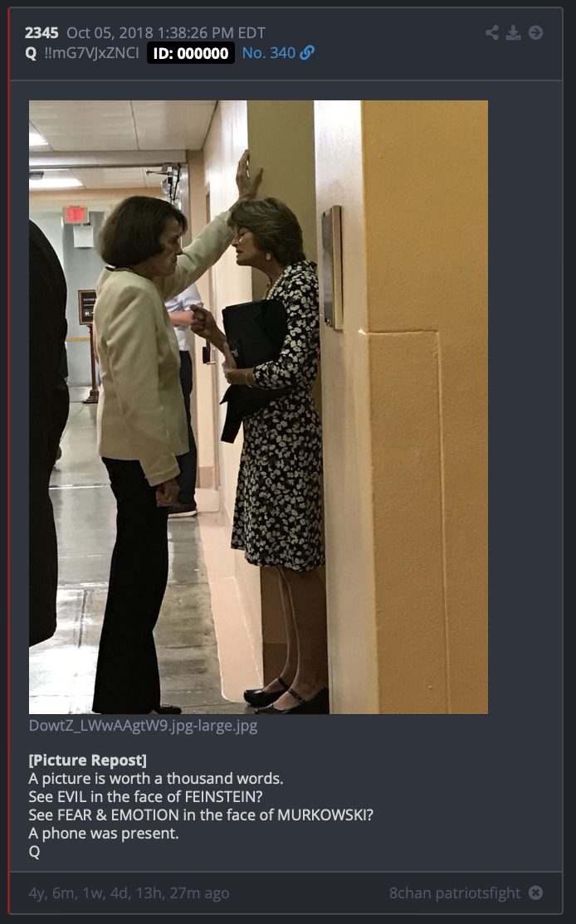Select the ID: 000000 badge
This screenshot has width=576, height=924.
pyautogui.click(x=190, y=53)
